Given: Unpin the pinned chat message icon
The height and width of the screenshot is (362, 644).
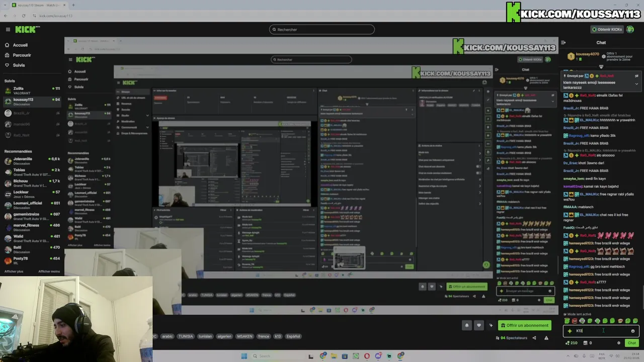Looking at the screenshot, I should click(636, 76).
